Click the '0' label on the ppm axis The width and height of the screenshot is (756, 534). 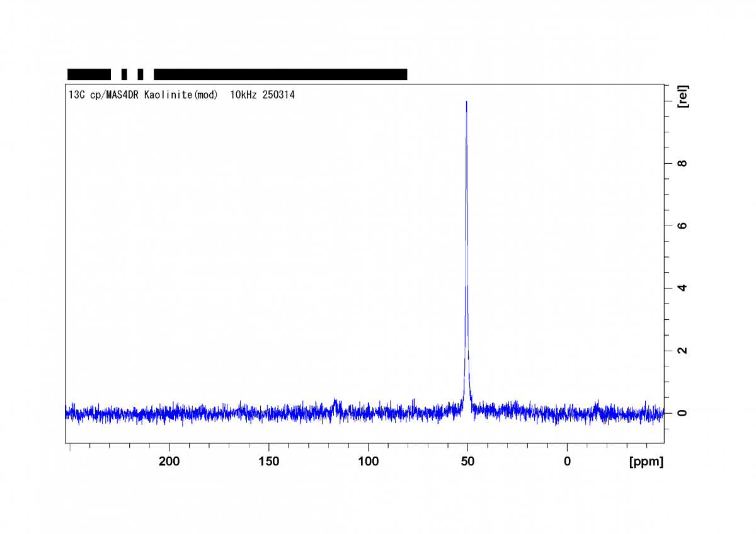pyautogui.click(x=567, y=462)
